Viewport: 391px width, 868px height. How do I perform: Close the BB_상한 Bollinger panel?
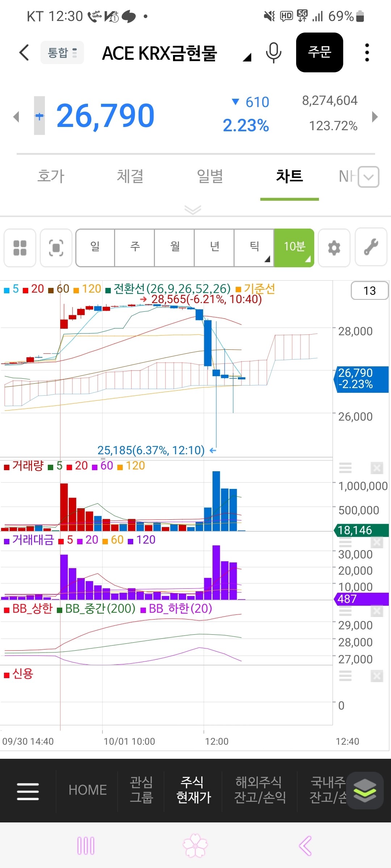377,611
